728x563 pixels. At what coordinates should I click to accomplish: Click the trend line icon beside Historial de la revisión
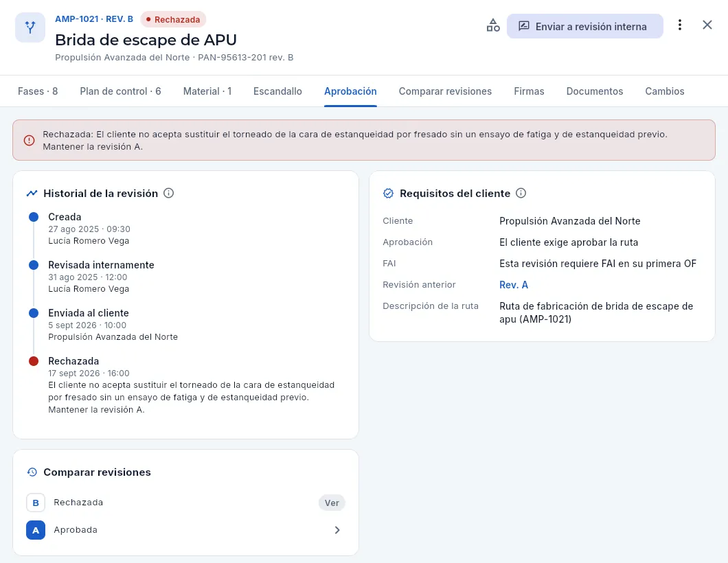(x=32, y=193)
